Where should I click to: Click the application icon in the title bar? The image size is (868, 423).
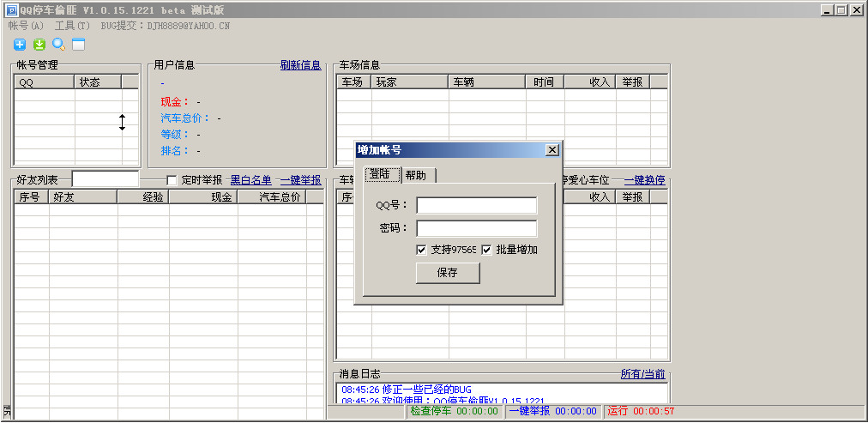pyautogui.click(x=11, y=10)
